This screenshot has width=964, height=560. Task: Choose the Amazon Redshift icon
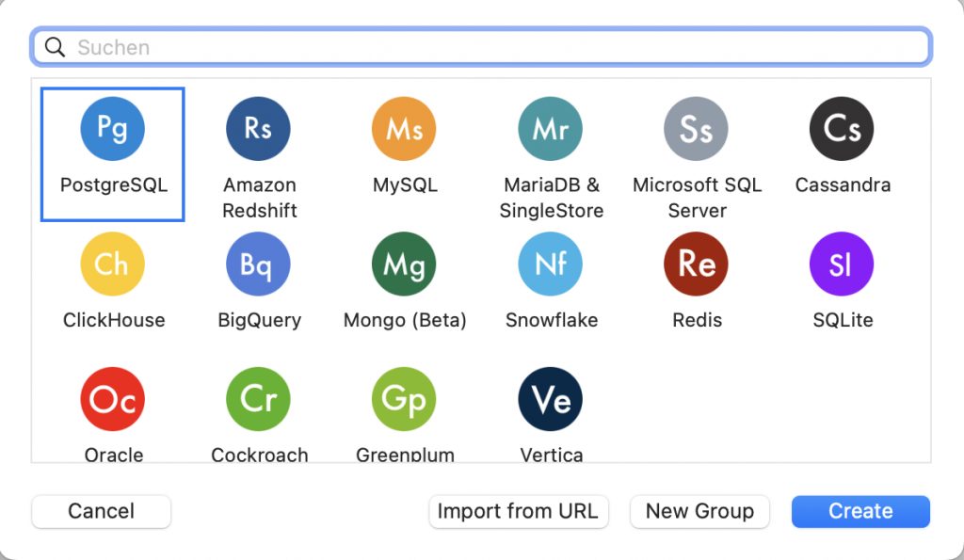tap(259, 129)
